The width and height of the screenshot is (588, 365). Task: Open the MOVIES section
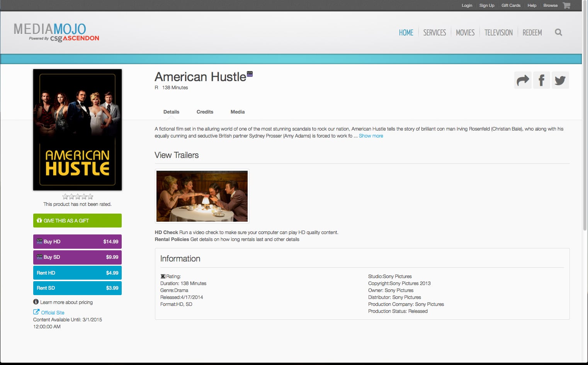pyautogui.click(x=465, y=33)
